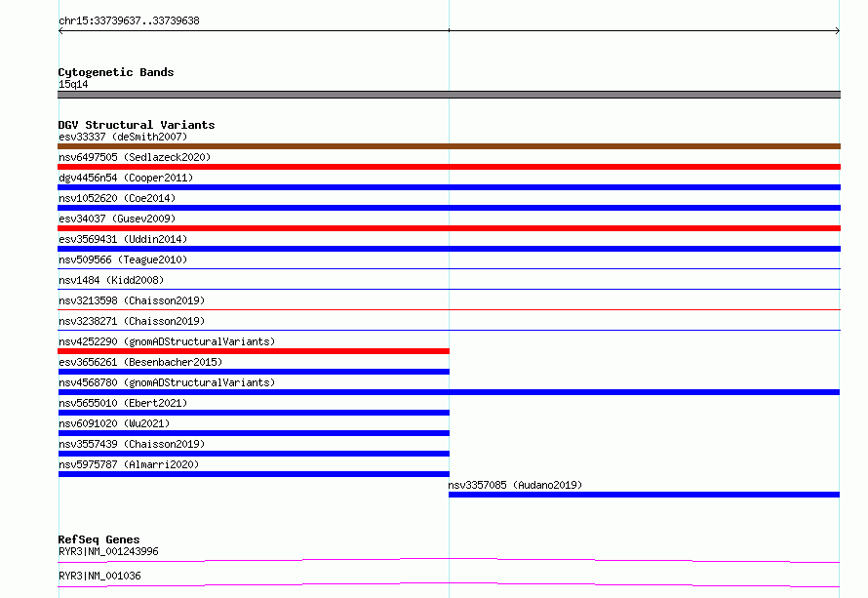The height and width of the screenshot is (598, 868).
Task: Click the RYR3|NM_001036 gene label
Action: (x=99, y=576)
